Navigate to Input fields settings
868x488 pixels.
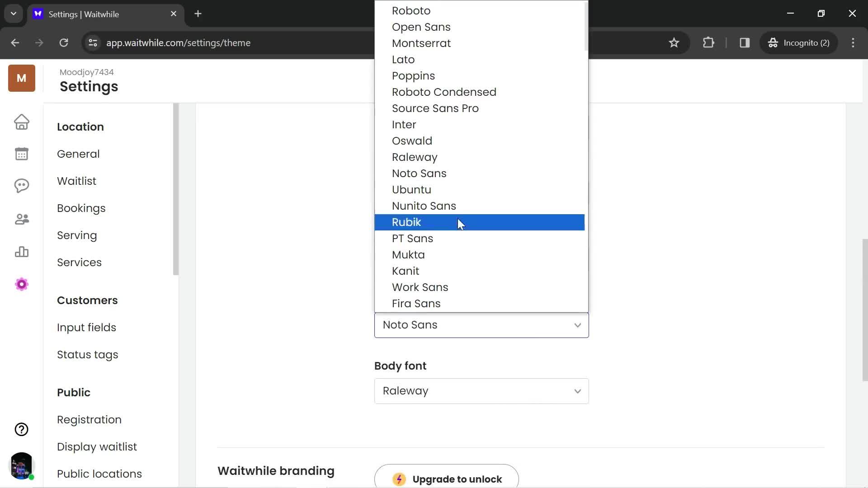[86, 327]
